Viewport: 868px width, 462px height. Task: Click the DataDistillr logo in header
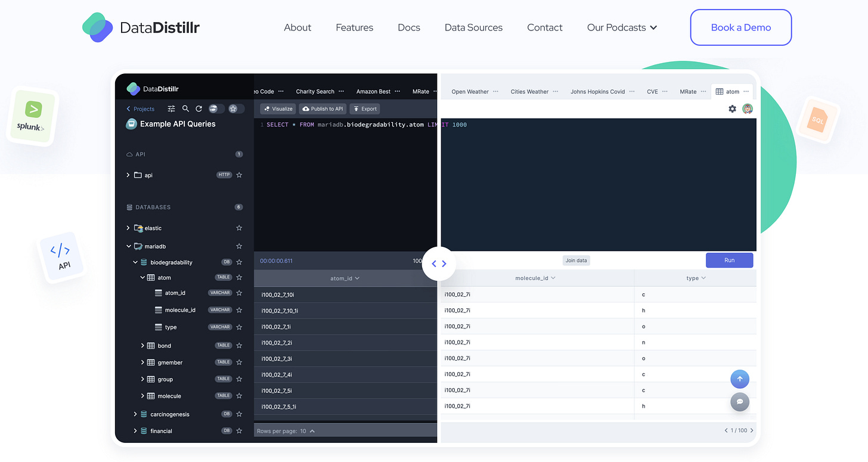141,27
